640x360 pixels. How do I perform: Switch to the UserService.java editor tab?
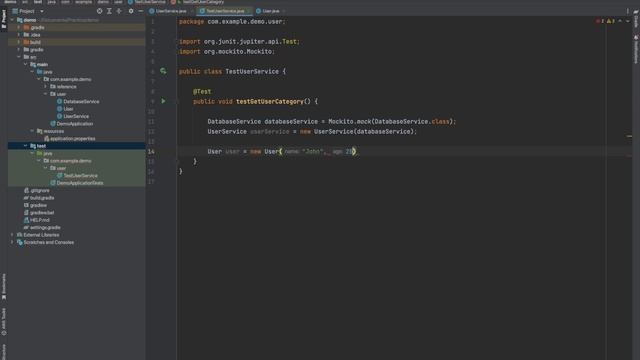click(171, 11)
